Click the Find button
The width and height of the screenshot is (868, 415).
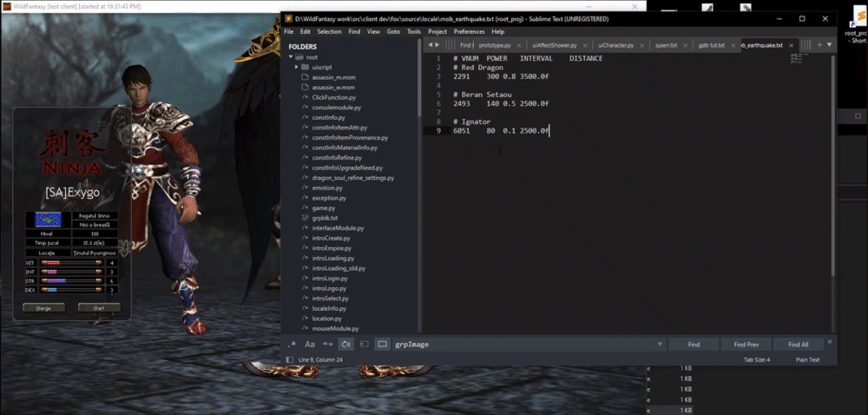(694, 344)
